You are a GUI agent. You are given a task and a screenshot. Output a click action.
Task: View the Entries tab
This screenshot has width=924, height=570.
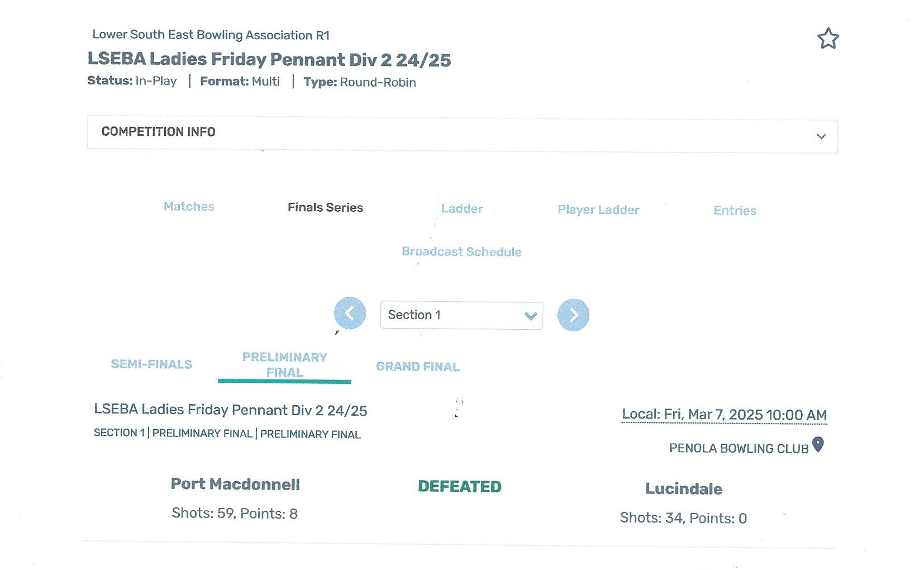point(735,211)
